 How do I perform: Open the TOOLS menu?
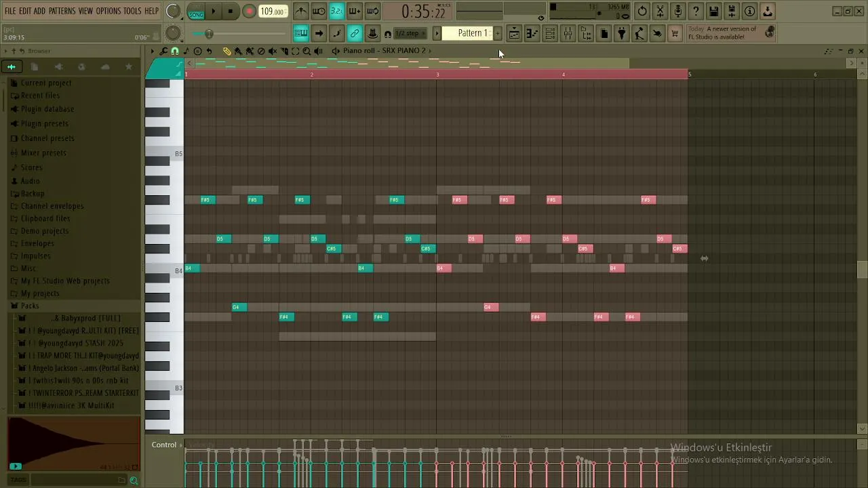click(x=132, y=11)
